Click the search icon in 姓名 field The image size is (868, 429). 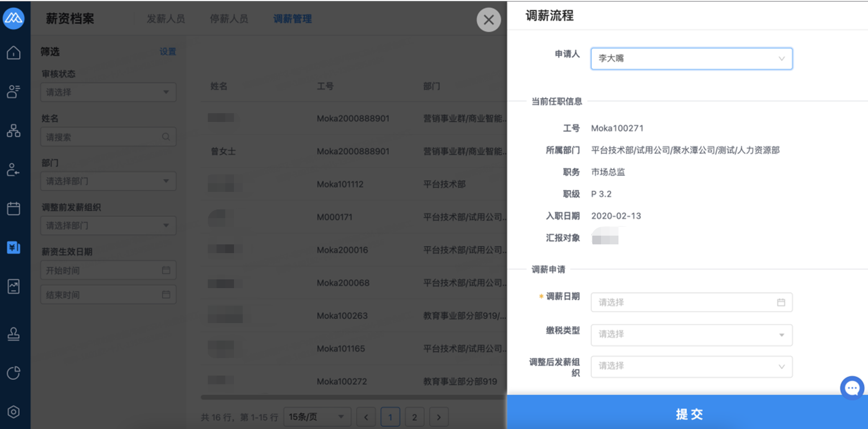pos(166,137)
